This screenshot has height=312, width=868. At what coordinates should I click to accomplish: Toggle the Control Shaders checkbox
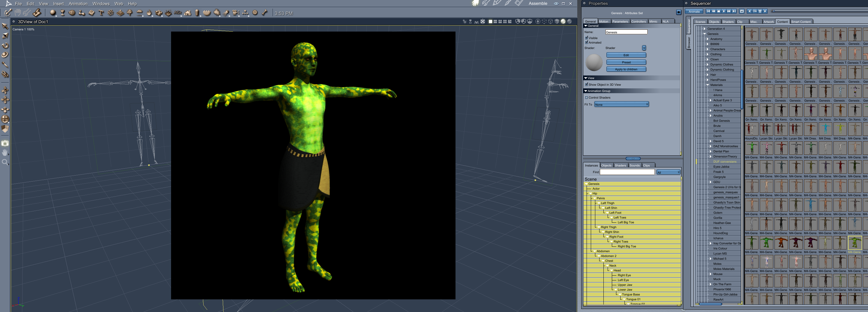tap(587, 97)
